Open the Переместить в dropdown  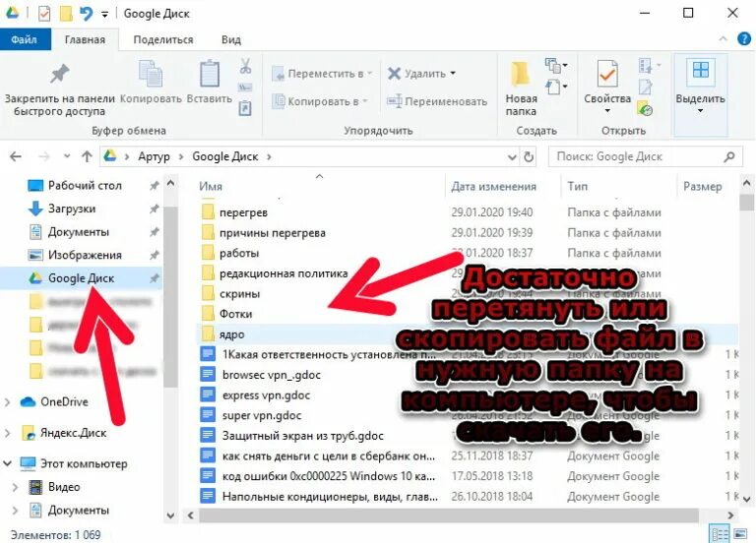[x=322, y=74]
